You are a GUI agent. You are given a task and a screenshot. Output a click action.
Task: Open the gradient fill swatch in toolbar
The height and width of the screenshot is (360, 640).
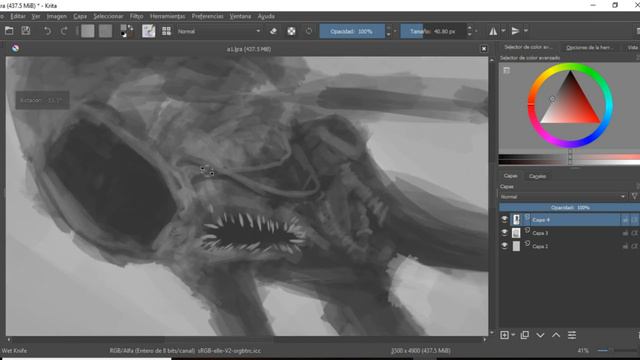(87, 31)
